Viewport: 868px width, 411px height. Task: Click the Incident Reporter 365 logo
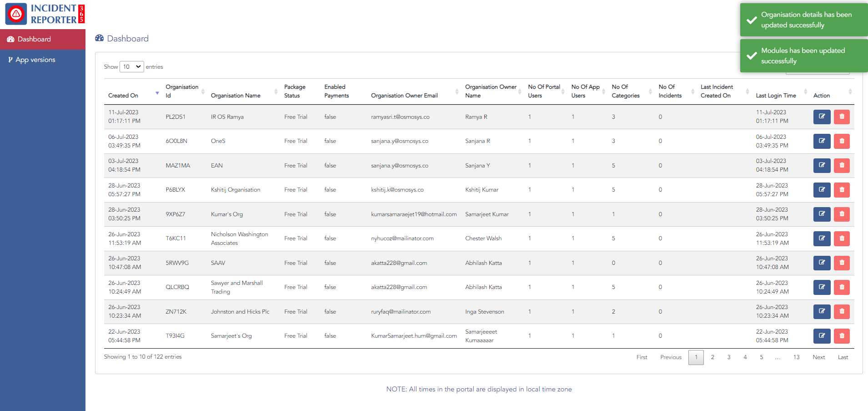click(45, 14)
